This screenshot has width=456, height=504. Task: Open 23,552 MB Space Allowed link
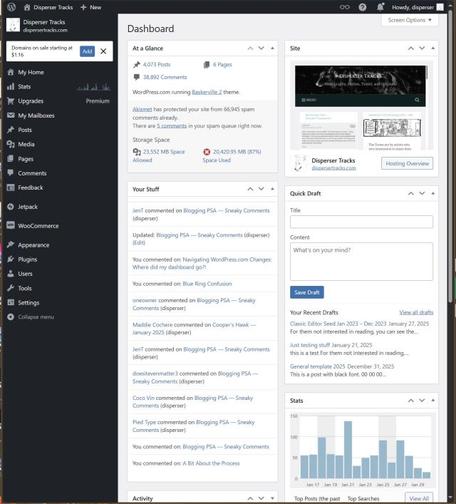(159, 156)
